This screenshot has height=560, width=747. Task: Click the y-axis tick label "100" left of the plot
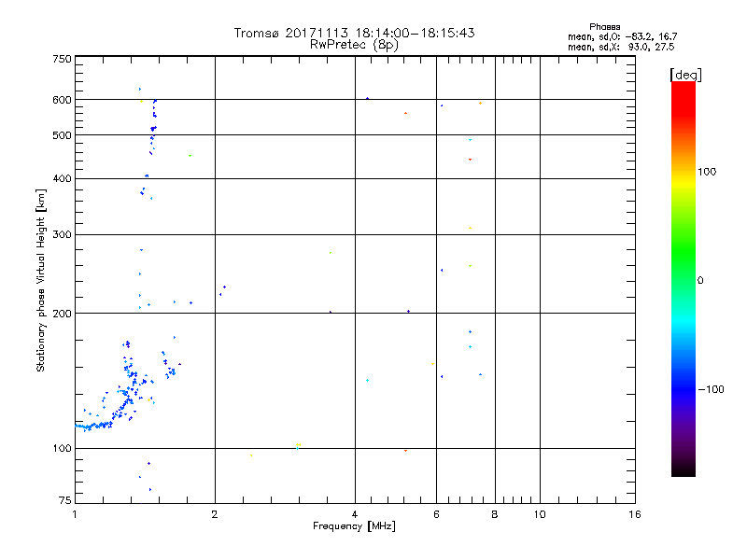coord(62,448)
